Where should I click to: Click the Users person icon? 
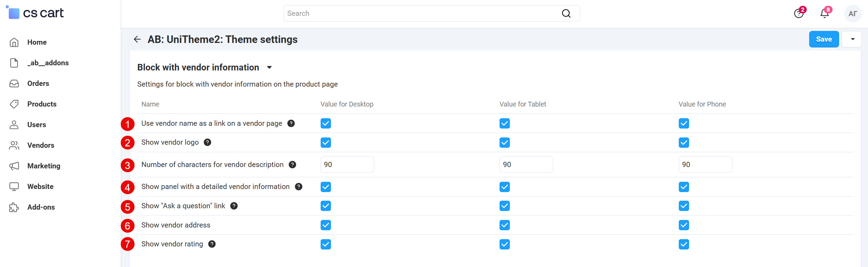point(14,125)
